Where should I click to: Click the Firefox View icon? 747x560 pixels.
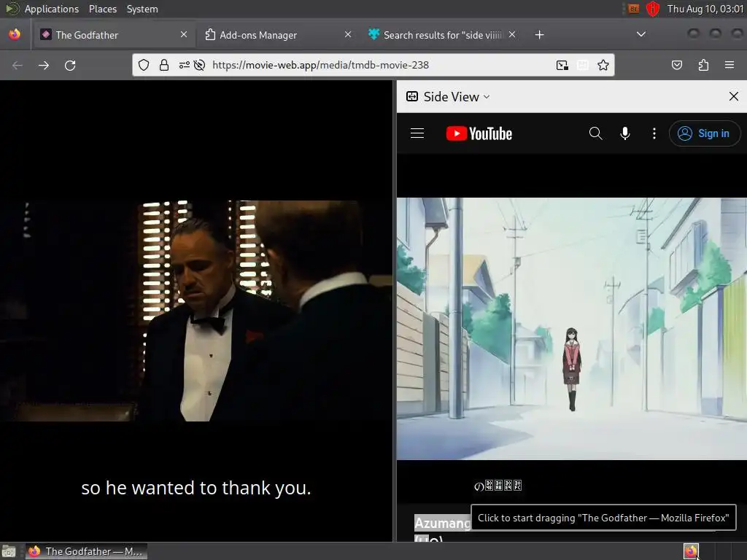coord(15,35)
